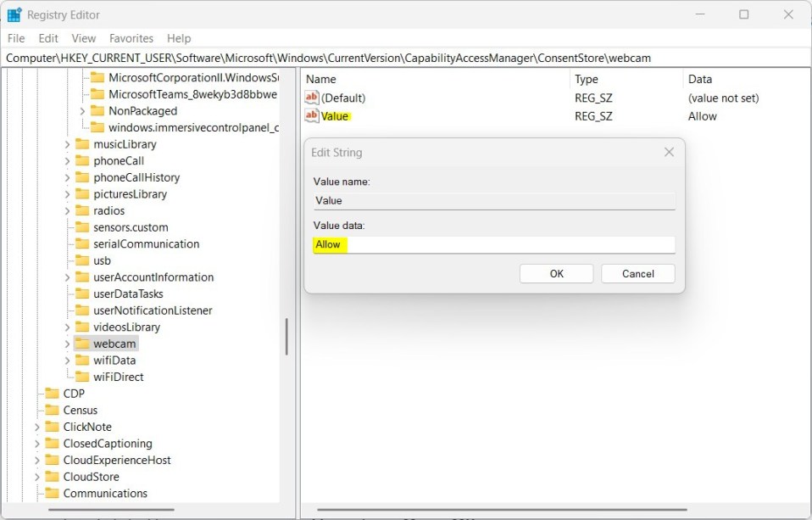
Task: Click the folder icon beside serialCommunication
Action: tap(82, 243)
